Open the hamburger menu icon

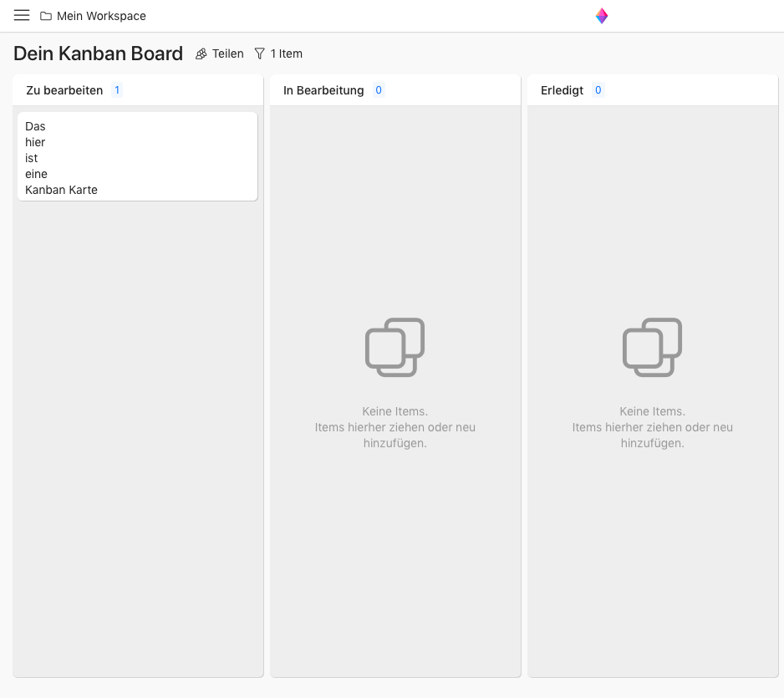point(22,16)
